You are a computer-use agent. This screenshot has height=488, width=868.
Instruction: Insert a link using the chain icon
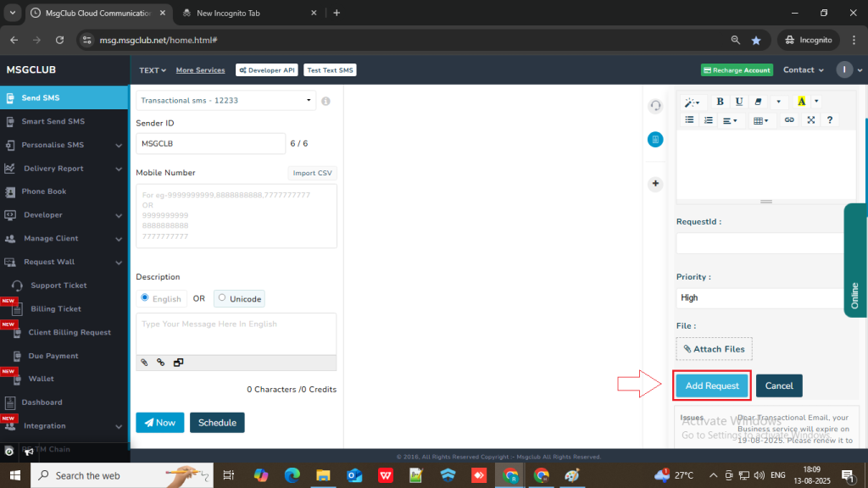pos(789,120)
